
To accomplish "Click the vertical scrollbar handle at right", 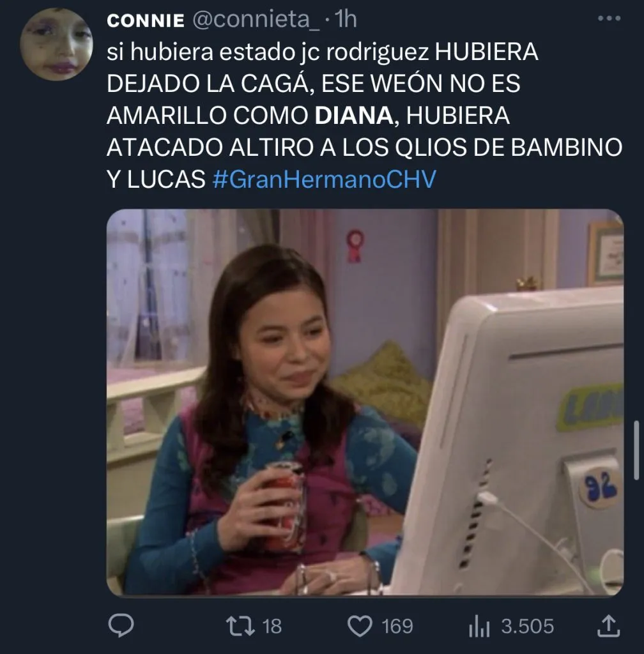I will click(636, 450).
